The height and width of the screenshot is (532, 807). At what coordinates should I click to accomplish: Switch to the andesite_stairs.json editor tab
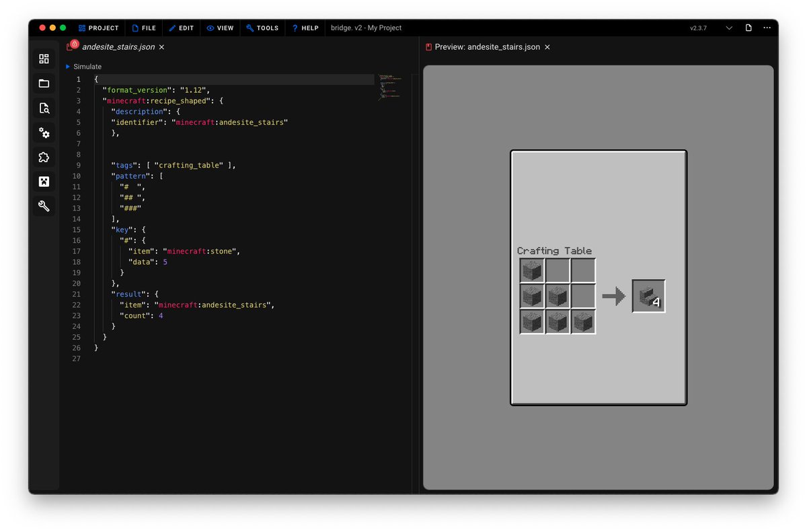pos(118,47)
